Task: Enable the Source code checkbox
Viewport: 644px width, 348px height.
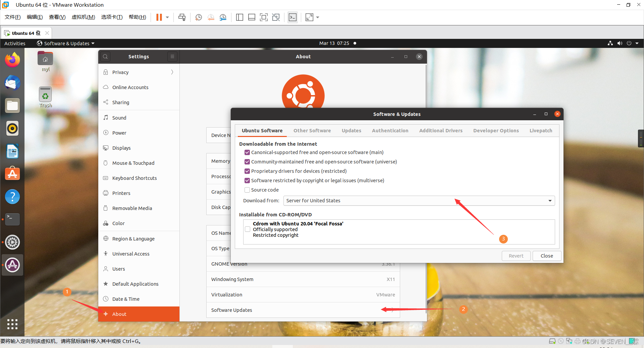Action: point(247,190)
